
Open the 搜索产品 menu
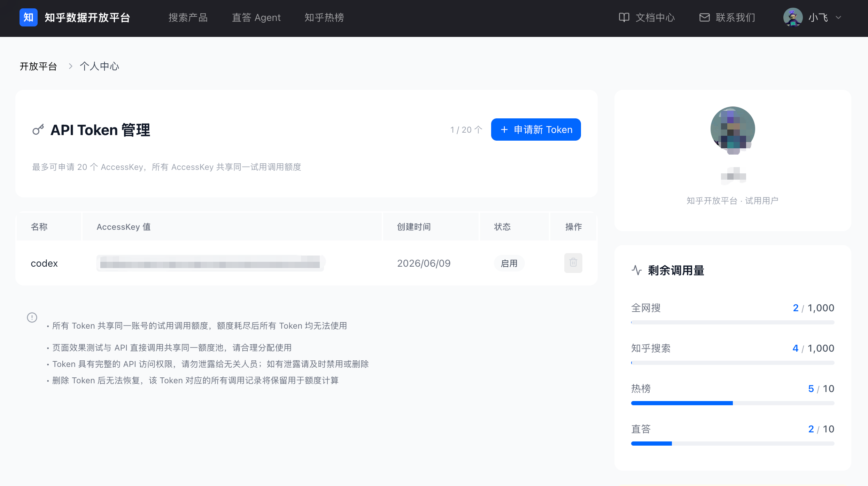[x=188, y=17]
